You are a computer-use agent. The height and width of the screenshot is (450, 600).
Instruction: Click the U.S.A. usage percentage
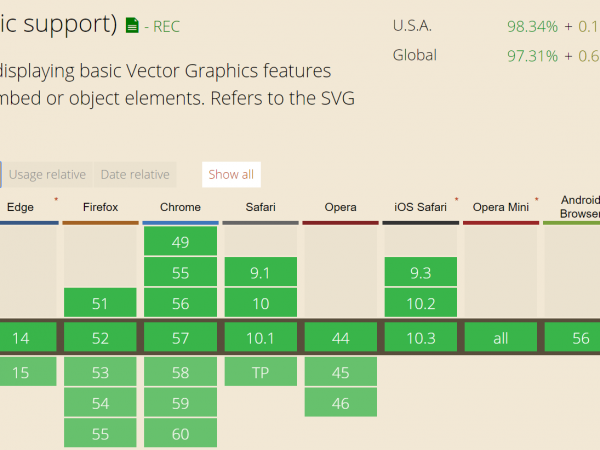pyautogui.click(x=531, y=24)
